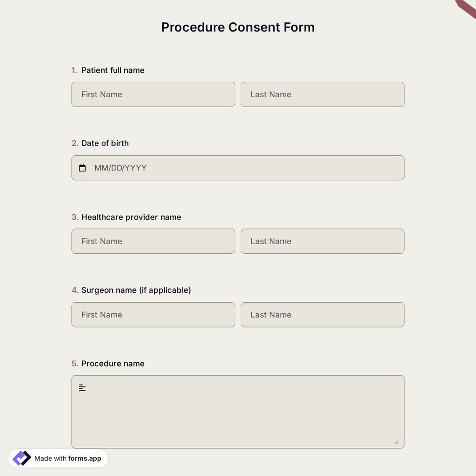The height and width of the screenshot is (476, 476).
Task: Click the Made with forms.app badge
Action: coord(58,458)
